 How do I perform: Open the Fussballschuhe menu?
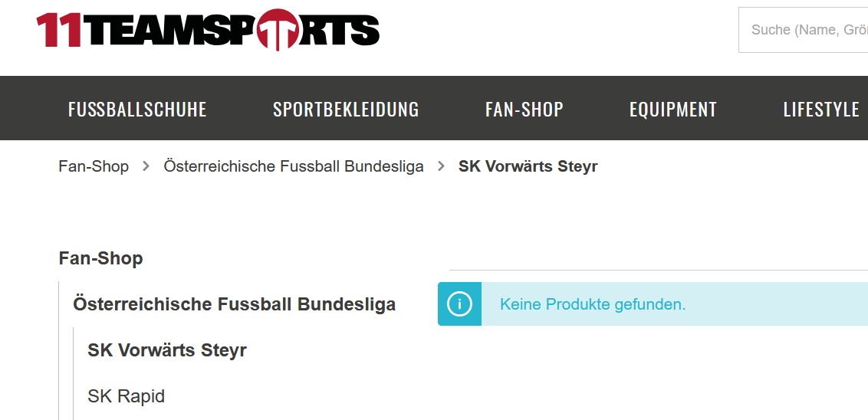(137, 109)
